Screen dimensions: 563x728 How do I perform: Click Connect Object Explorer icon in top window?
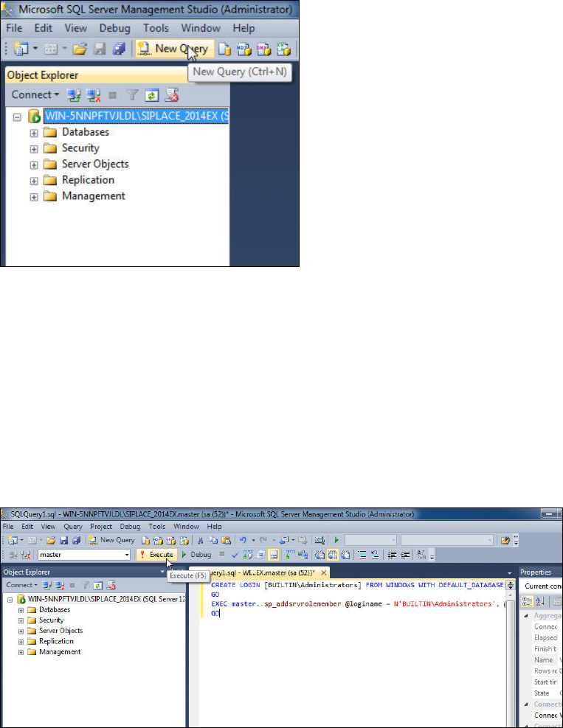point(73,95)
